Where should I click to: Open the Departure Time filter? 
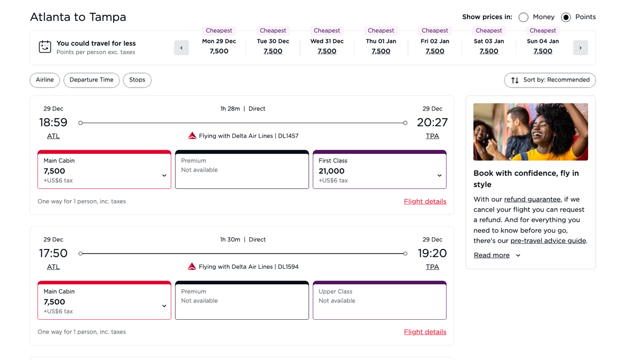pos(91,80)
